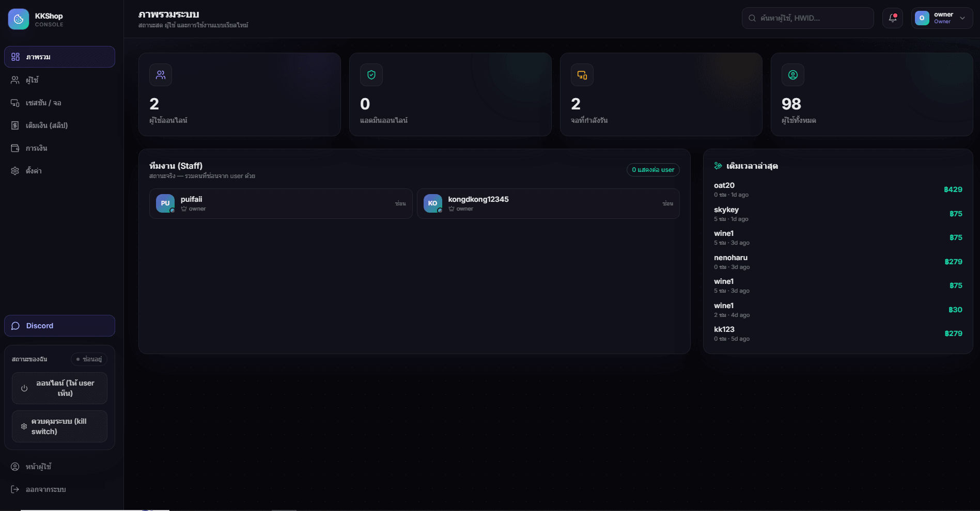Viewport: 980px width, 511px height.
Task: Click the total users profile icon
Action: click(x=793, y=75)
